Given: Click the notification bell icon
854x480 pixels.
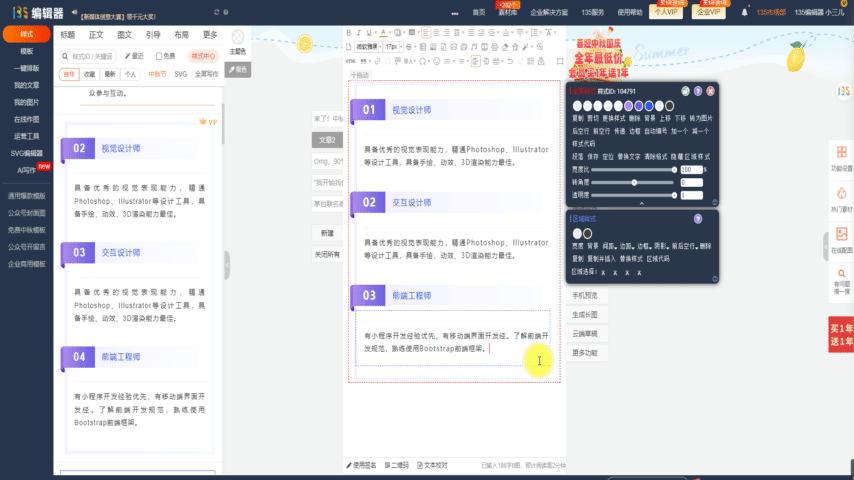Looking at the screenshot, I should pos(744,12).
